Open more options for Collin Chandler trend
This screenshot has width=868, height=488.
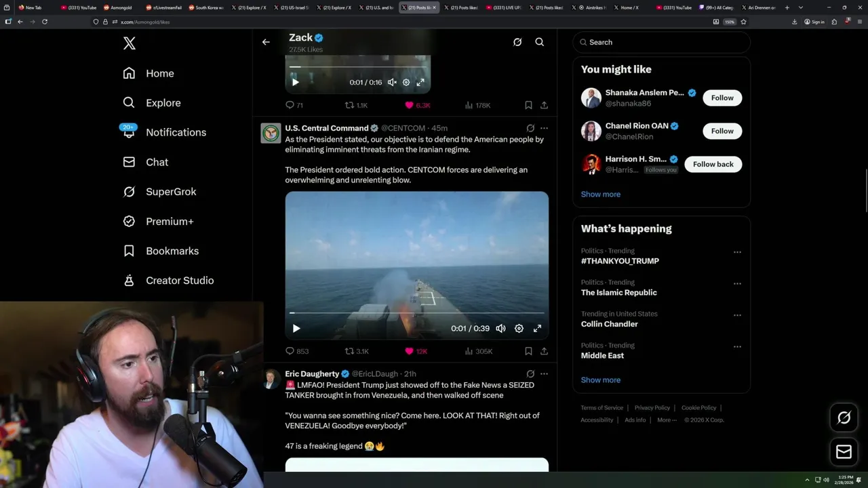tap(737, 315)
